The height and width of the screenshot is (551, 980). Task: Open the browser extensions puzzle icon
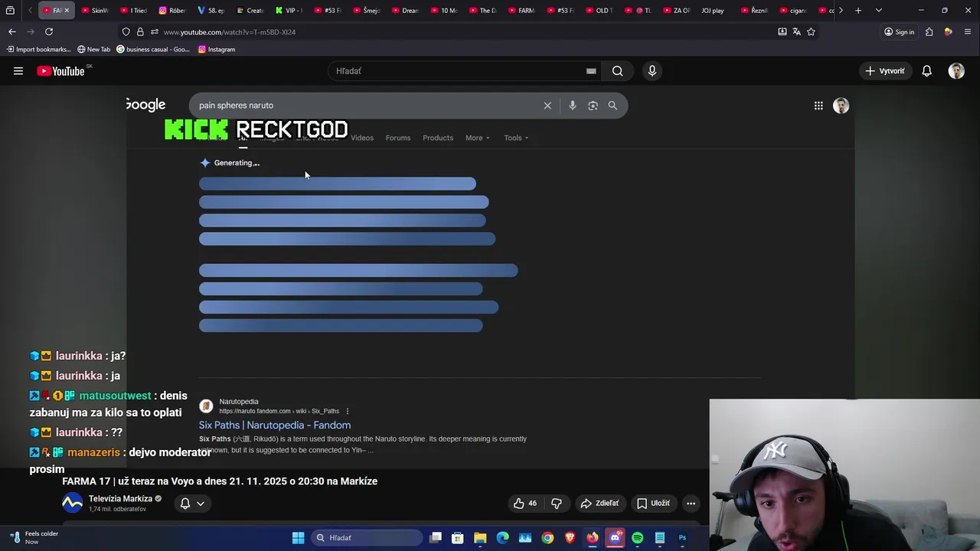pos(929,31)
